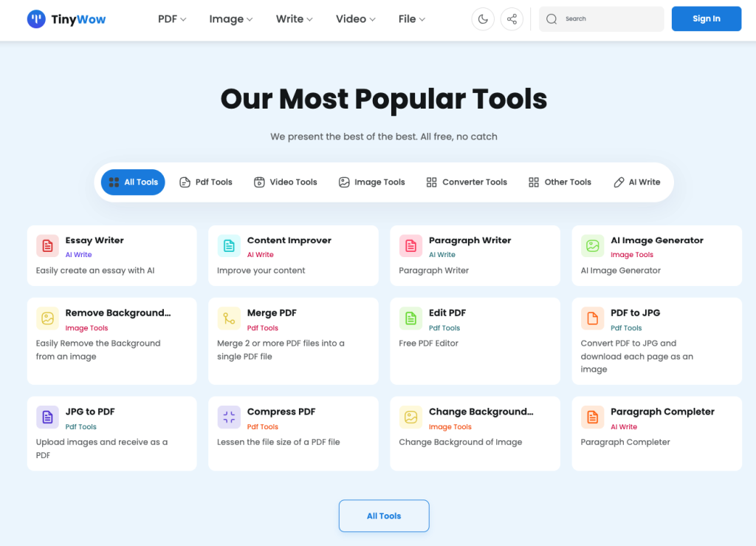Switch to the Pdf Tools filter
The height and width of the screenshot is (546, 756).
click(206, 182)
